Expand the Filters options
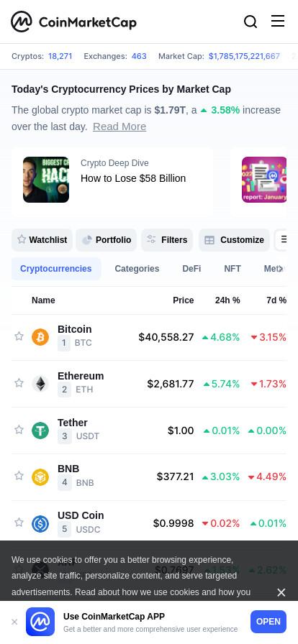 167,240
